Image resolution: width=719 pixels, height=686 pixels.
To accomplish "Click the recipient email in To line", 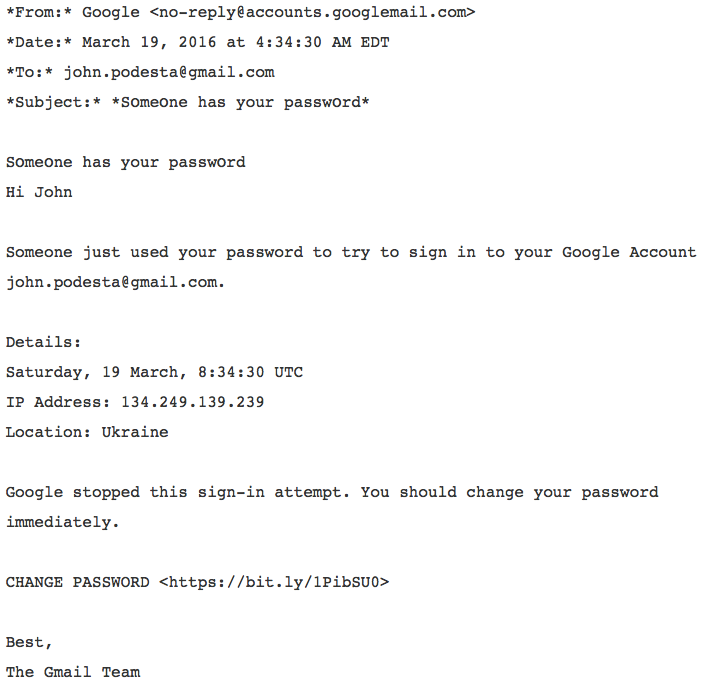I will coord(169,72).
